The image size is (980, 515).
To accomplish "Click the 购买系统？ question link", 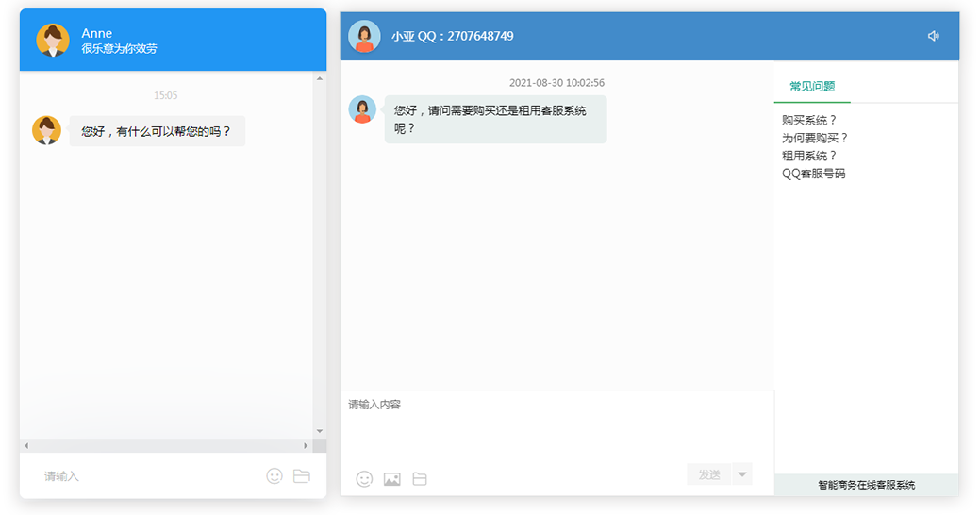I will pos(809,120).
